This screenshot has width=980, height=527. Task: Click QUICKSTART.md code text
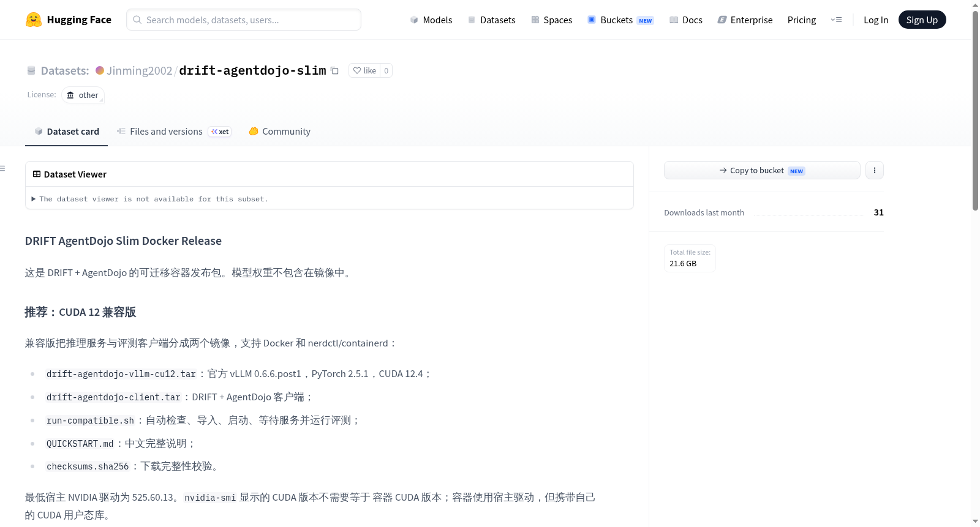80,444
